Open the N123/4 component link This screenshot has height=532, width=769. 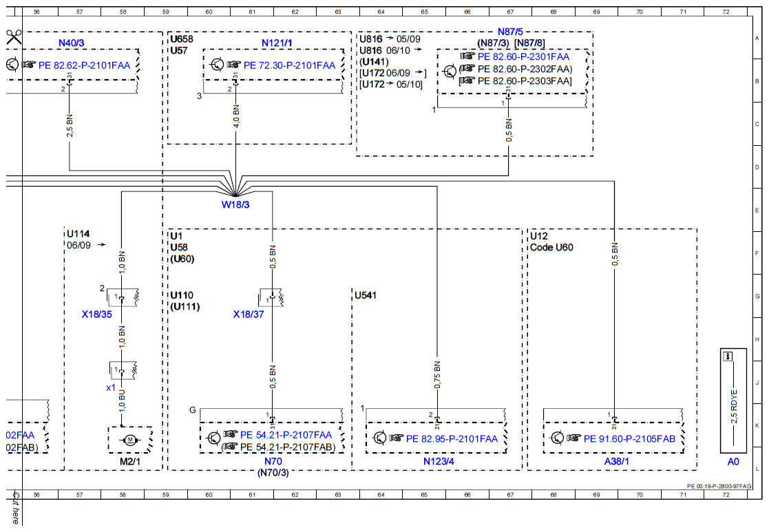[x=439, y=461]
